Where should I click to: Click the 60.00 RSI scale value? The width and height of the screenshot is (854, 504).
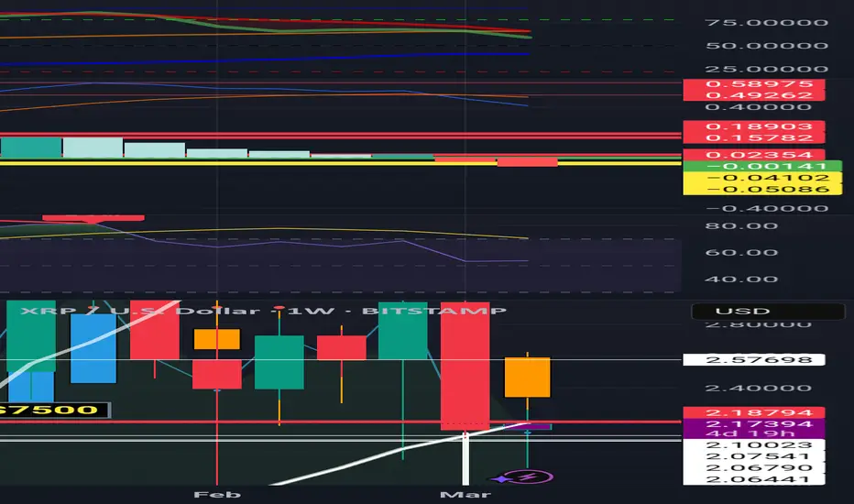[740, 252]
